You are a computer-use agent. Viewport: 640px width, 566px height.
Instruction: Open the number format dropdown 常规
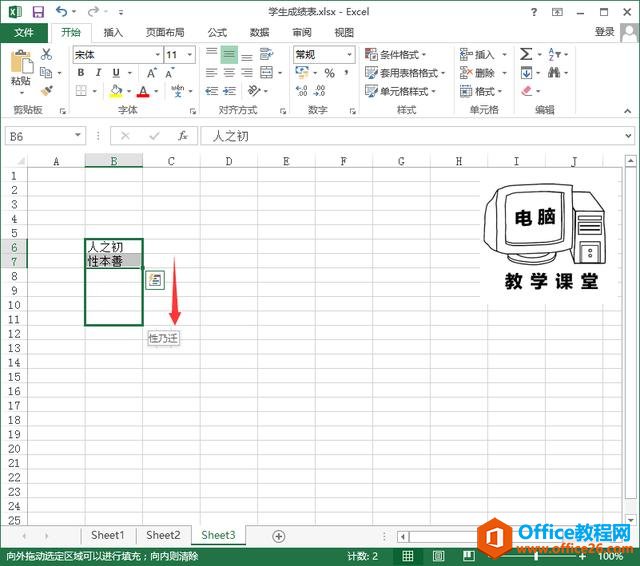[350, 54]
